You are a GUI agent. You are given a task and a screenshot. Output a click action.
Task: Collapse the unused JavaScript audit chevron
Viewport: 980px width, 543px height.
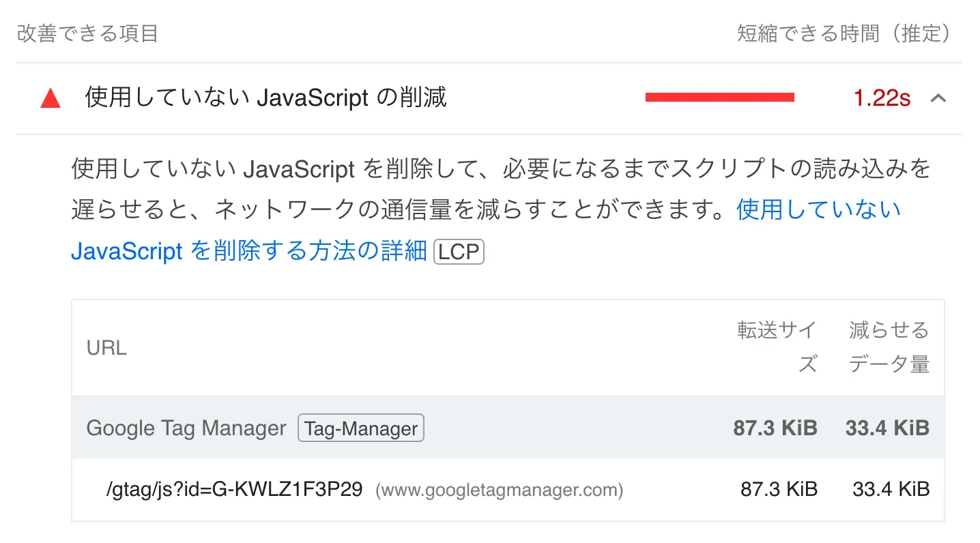(938, 98)
